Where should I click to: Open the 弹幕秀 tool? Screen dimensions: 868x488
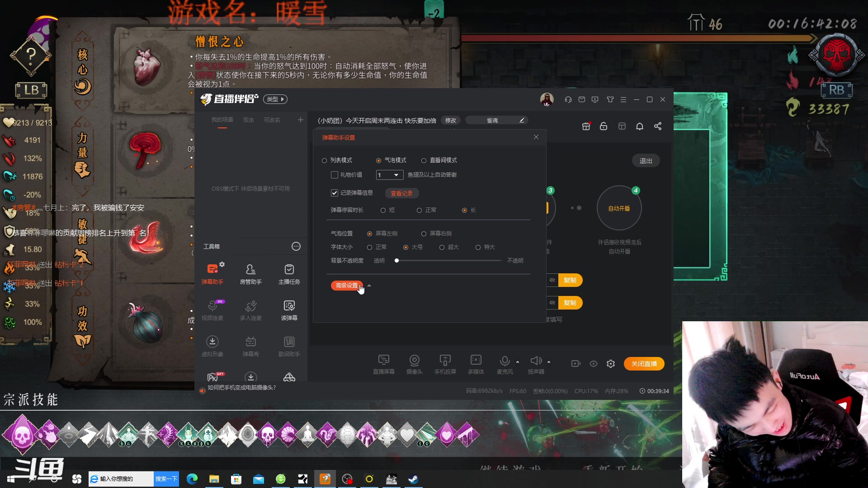(250, 346)
